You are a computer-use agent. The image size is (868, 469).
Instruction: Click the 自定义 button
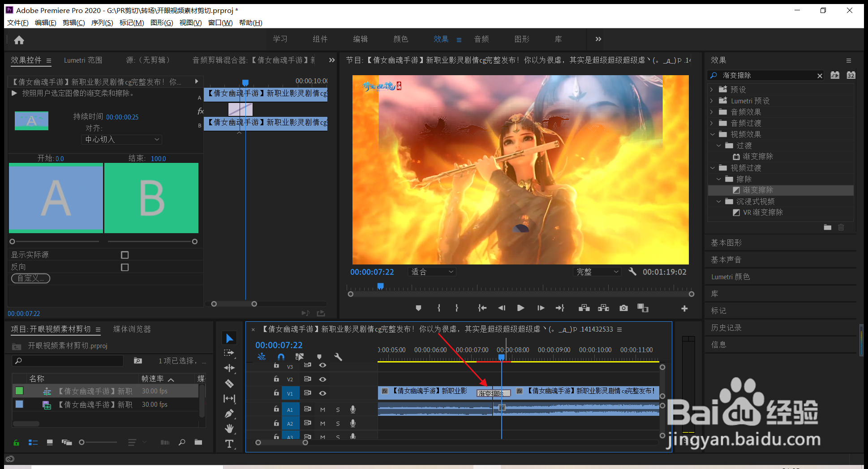pyautogui.click(x=30, y=278)
